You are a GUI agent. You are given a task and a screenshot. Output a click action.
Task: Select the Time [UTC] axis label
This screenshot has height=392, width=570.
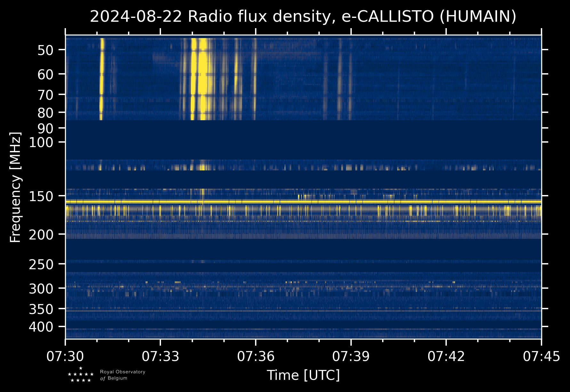(303, 375)
